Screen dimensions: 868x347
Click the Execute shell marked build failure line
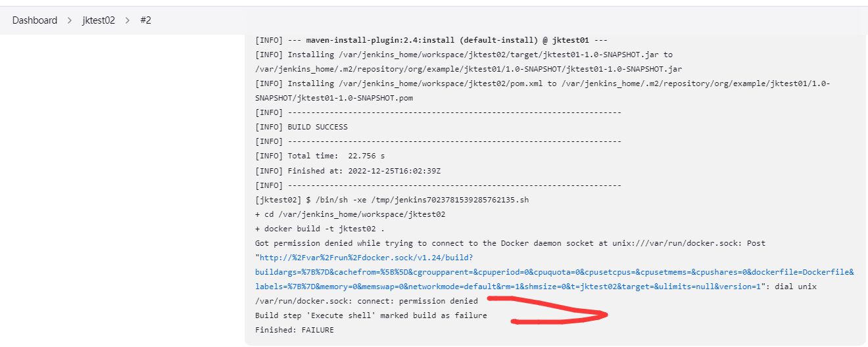pyautogui.click(x=371, y=315)
